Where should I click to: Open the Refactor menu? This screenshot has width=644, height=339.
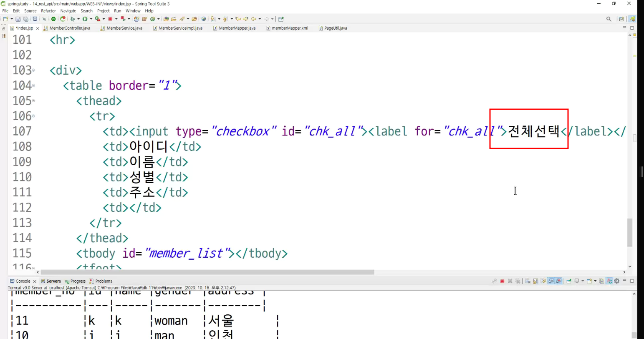click(x=48, y=11)
